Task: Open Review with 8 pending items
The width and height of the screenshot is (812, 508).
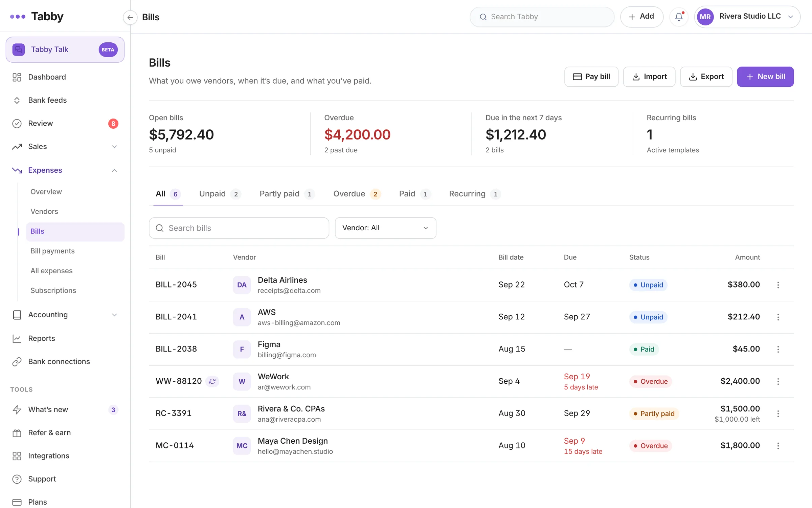Action: pos(65,123)
